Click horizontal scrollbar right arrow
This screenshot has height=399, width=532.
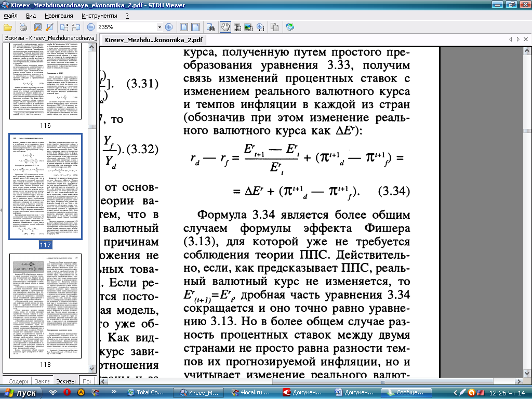point(519,381)
